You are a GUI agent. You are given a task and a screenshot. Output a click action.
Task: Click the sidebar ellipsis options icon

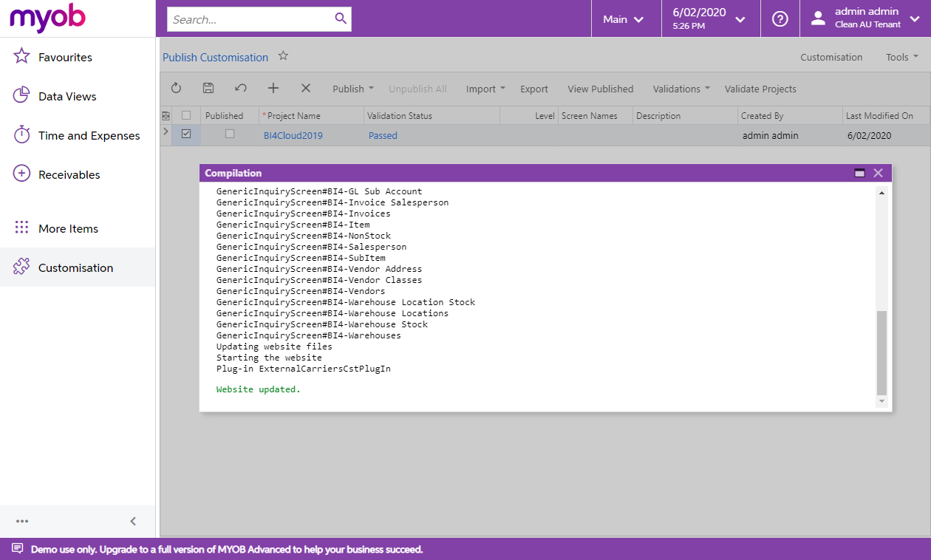coord(22,521)
